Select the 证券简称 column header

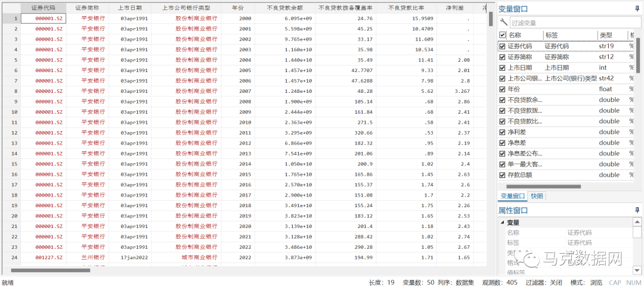pos(87,8)
